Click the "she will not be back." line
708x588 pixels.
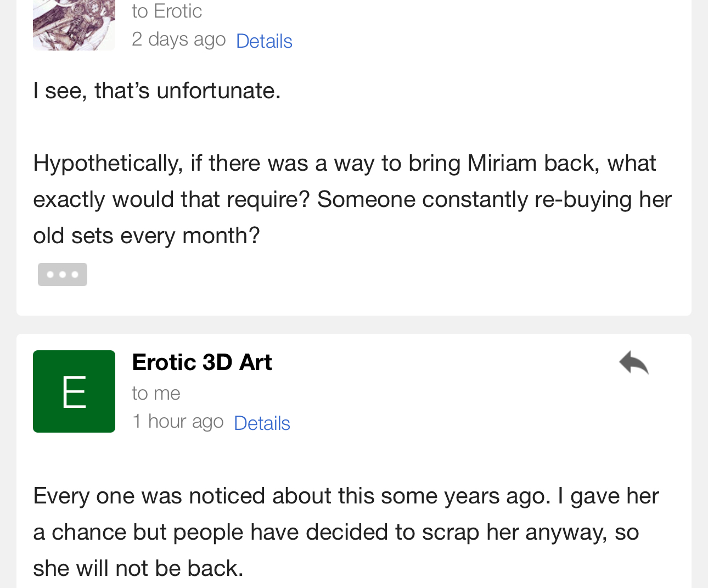pyautogui.click(x=138, y=568)
